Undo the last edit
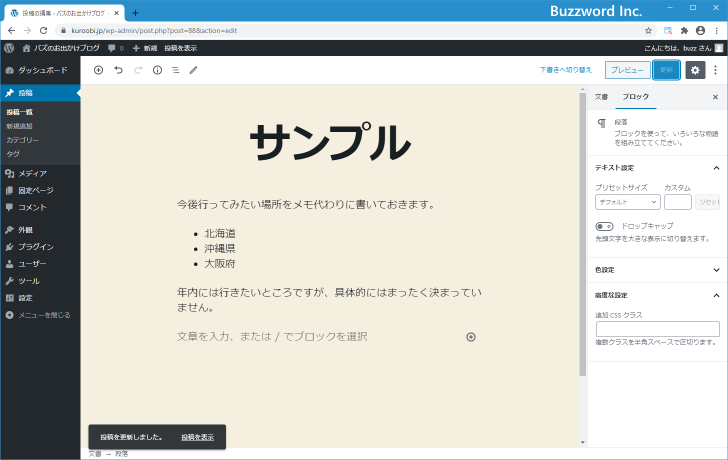728x460 pixels. click(x=118, y=70)
